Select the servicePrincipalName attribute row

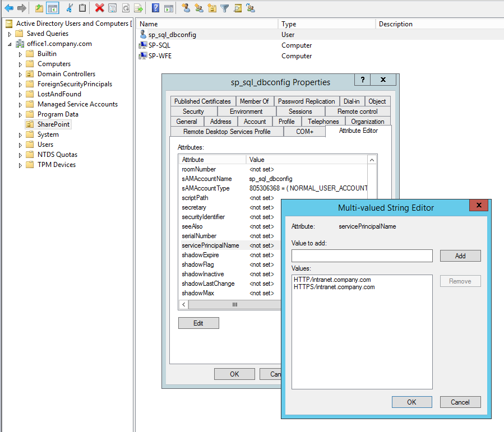[x=231, y=245]
